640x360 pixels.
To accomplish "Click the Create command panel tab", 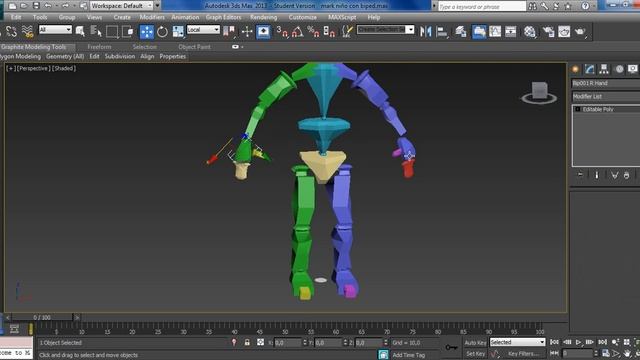I will (x=575, y=69).
